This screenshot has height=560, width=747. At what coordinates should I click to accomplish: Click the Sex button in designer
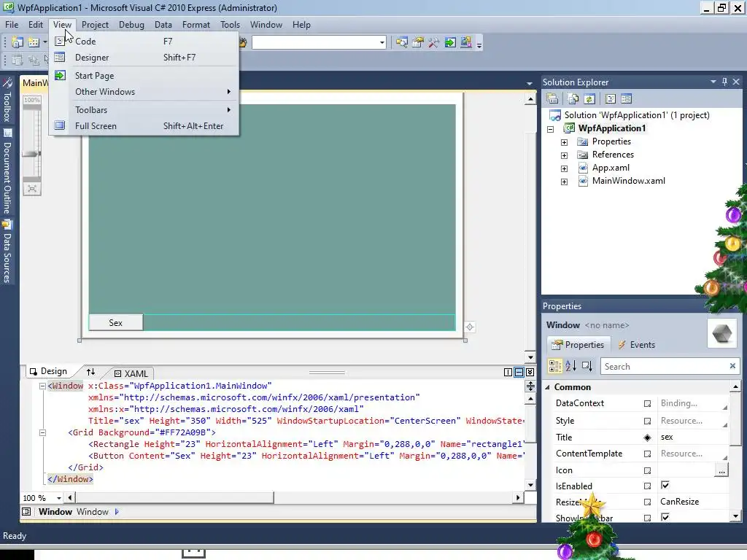point(116,323)
